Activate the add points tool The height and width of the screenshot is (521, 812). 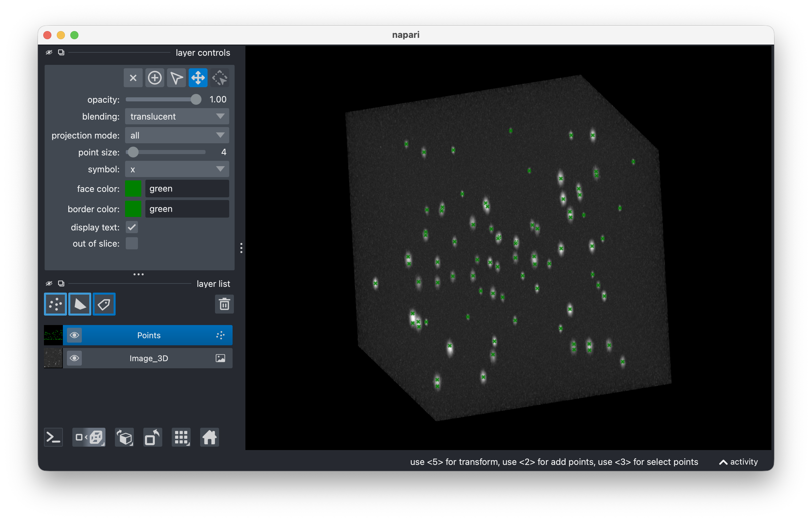[x=155, y=78]
